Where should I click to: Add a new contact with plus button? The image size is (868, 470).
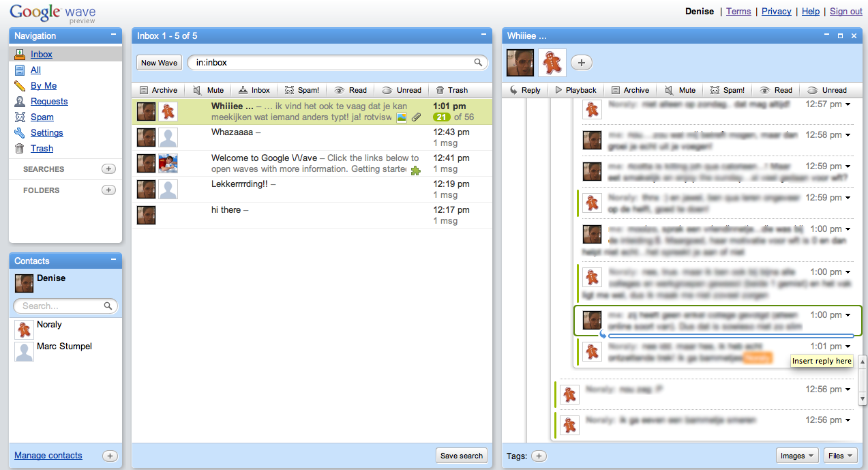click(x=110, y=456)
